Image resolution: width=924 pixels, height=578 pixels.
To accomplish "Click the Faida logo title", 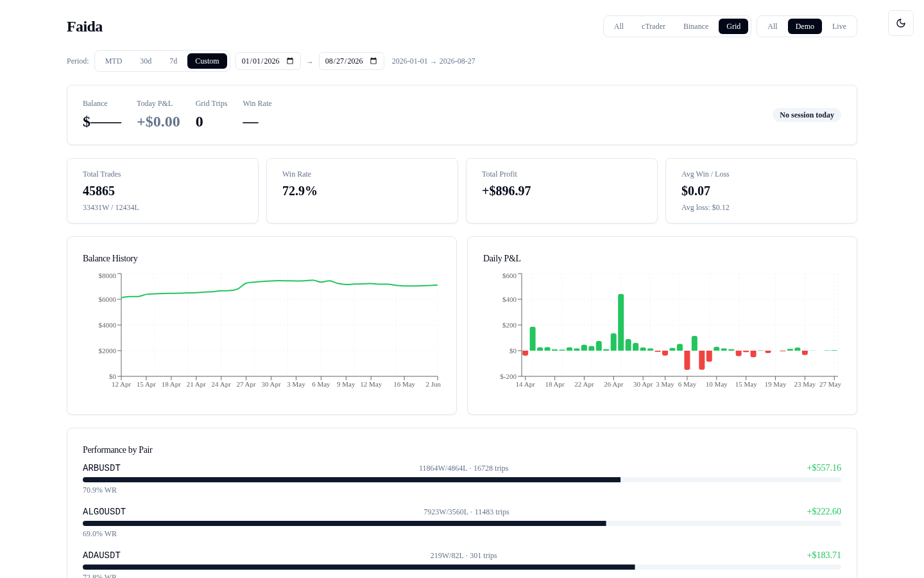I will coord(85,26).
